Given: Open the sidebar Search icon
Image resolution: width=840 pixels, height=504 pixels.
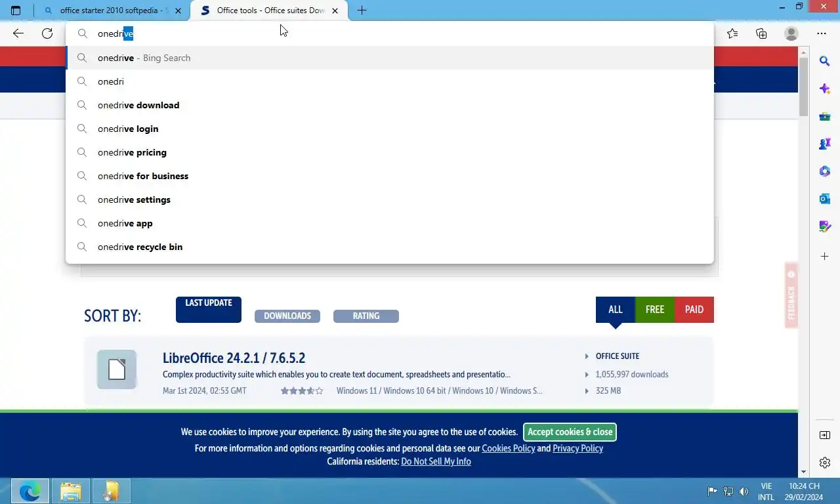Looking at the screenshot, I should tap(825, 61).
